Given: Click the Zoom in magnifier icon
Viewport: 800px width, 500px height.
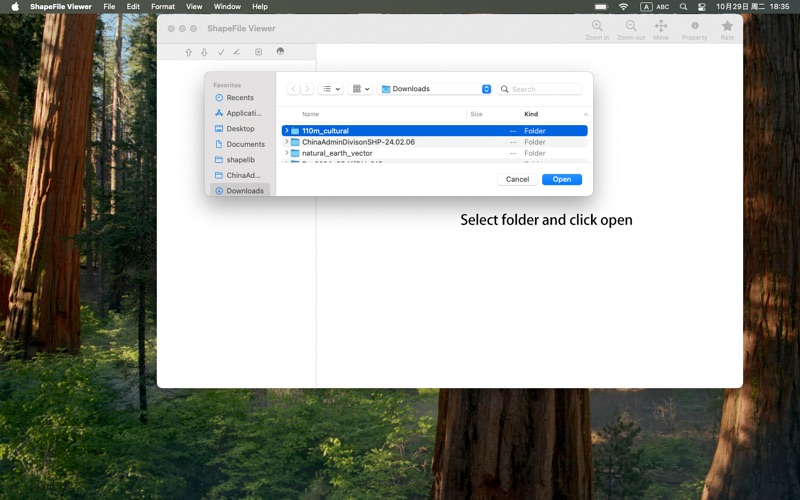Looking at the screenshot, I should 597,26.
